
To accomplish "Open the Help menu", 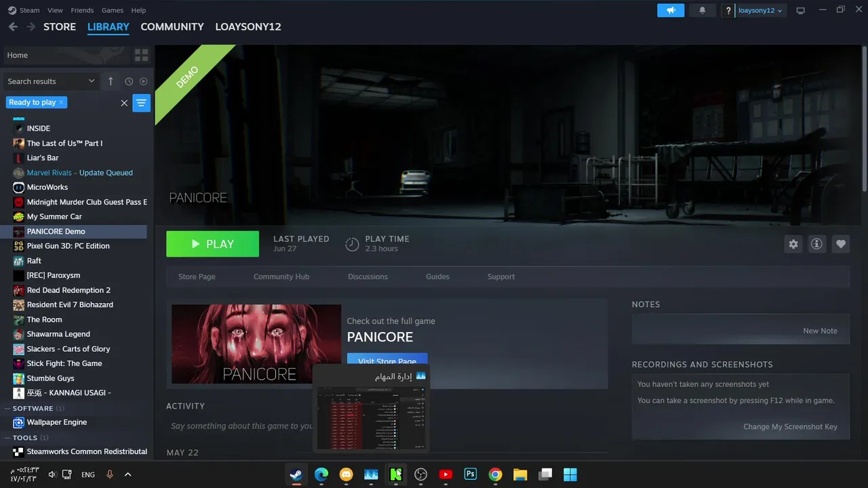I will point(138,10).
